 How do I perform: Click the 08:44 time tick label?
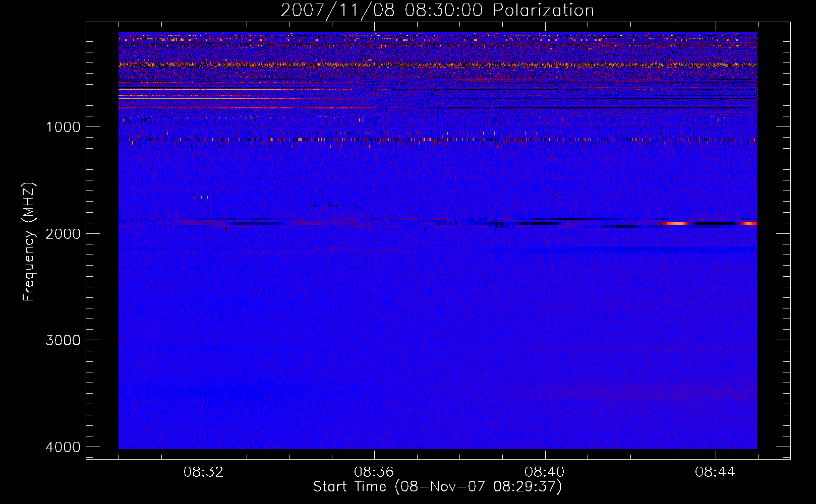[715, 472]
